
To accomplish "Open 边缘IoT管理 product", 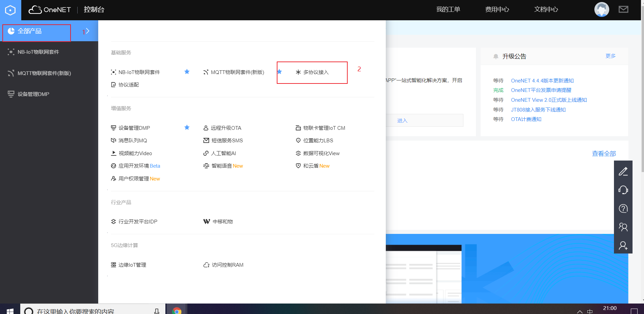I will pyautogui.click(x=132, y=265).
